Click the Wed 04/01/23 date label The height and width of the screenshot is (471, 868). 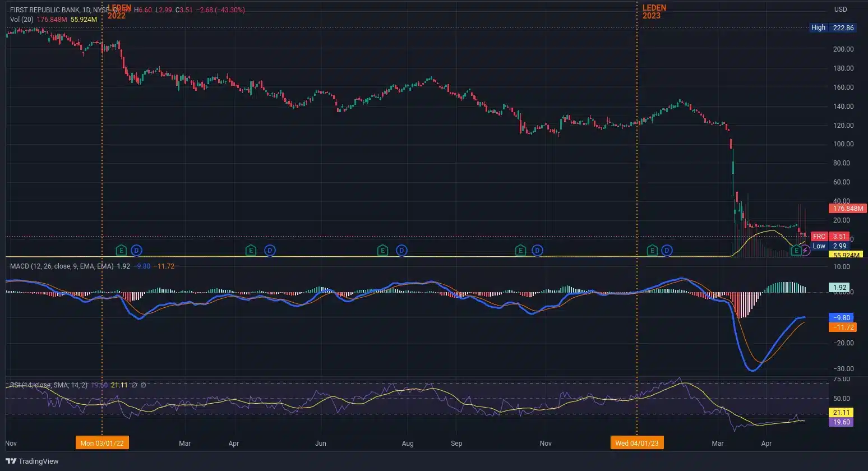click(637, 443)
